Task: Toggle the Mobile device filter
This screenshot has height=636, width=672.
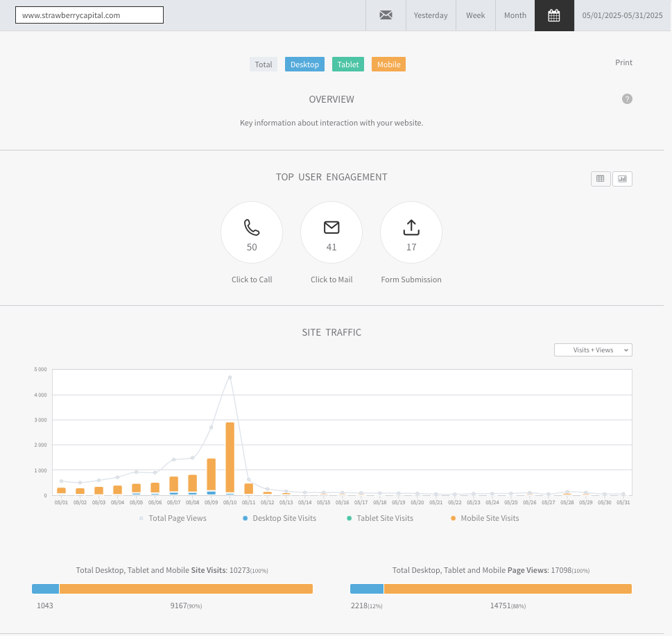Action: (x=388, y=65)
